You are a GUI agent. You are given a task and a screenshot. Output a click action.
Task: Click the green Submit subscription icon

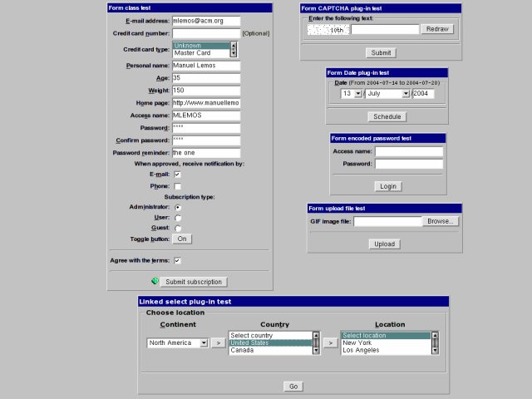tap(155, 282)
